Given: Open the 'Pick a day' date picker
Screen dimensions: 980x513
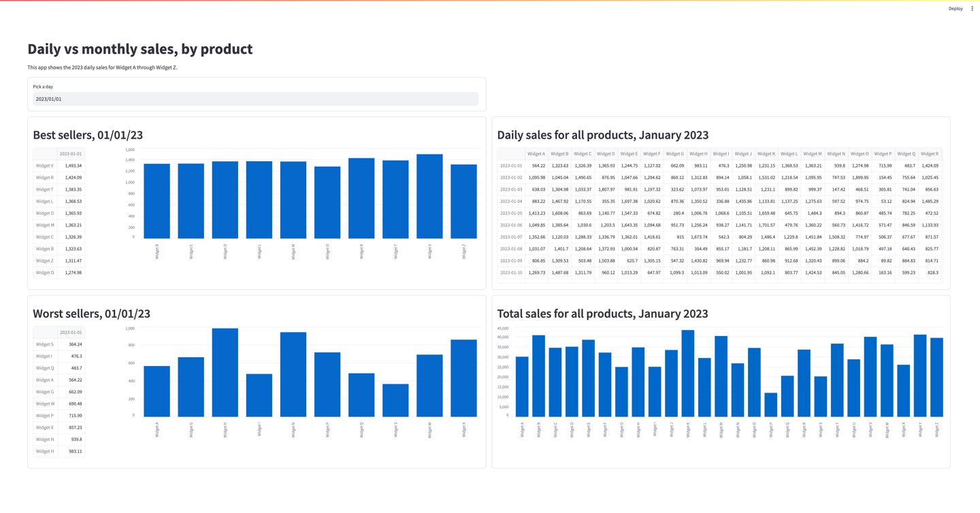Looking at the screenshot, I should (255, 99).
